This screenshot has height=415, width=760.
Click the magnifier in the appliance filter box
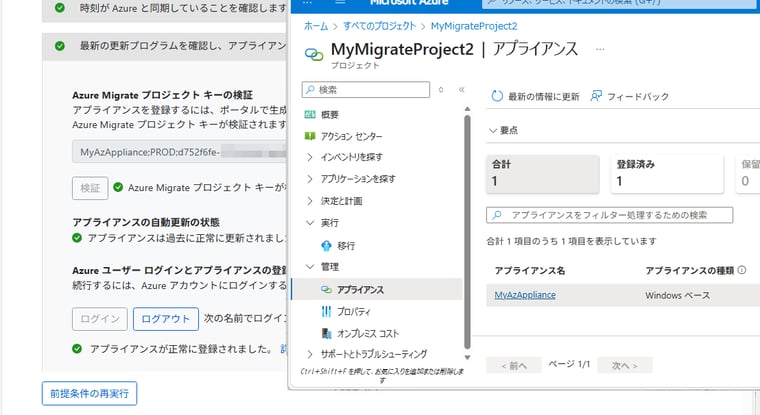497,215
